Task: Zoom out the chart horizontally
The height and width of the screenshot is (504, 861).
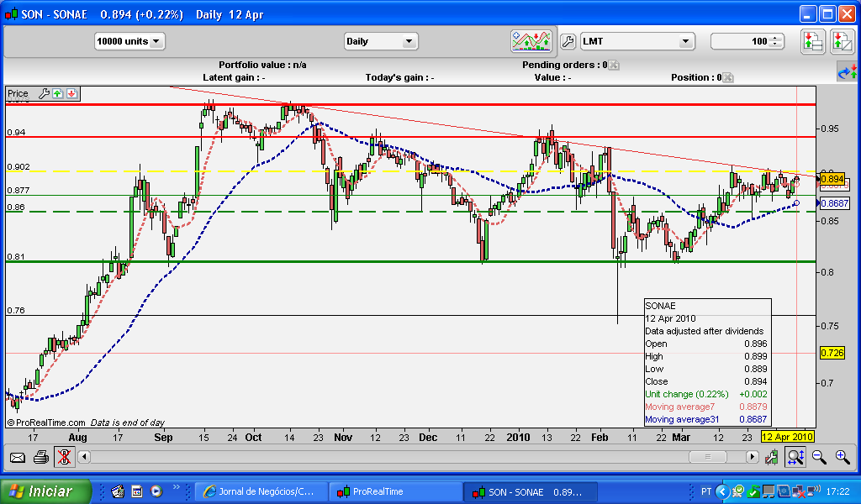Action: pyautogui.click(x=819, y=457)
